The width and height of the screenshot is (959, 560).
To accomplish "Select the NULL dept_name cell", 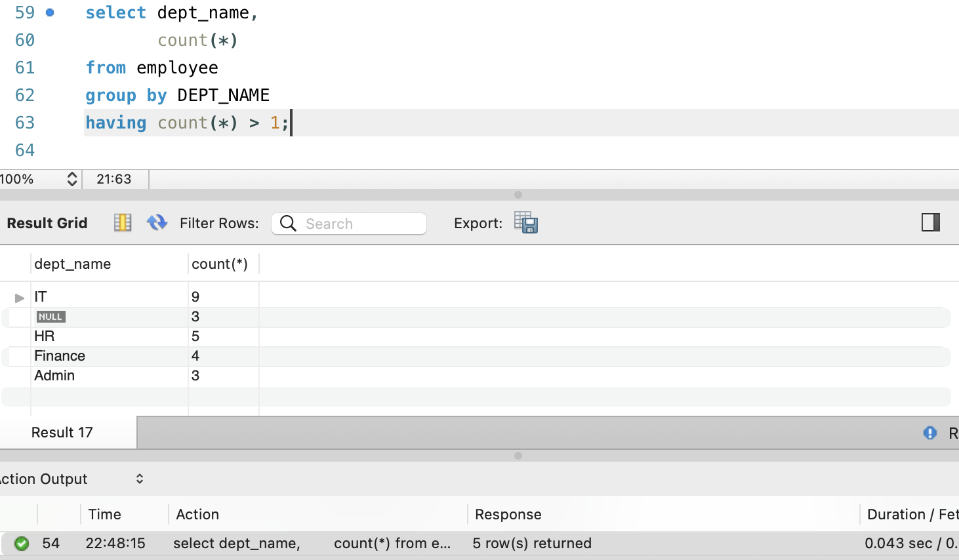I will pyautogui.click(x=109, y=317).
